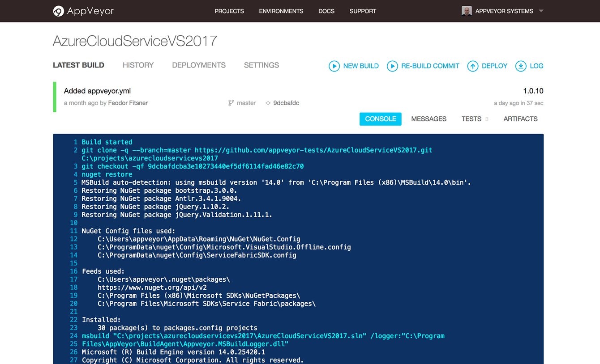Click the NEW BUILD link text
The height and width of the screenshot is (364, 600).
point(361,66)
